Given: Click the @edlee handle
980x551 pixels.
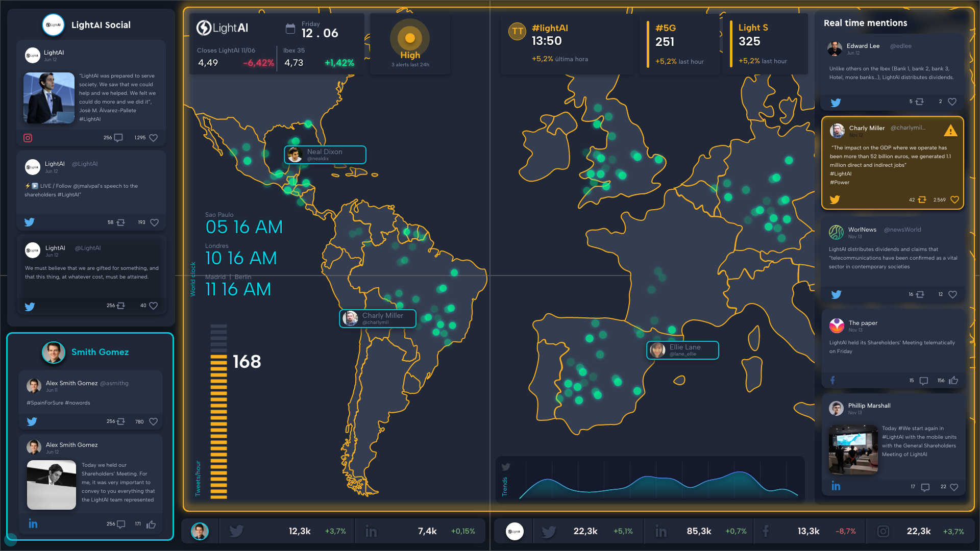Looking at the screenshot, I should click(x=900, y=46).
